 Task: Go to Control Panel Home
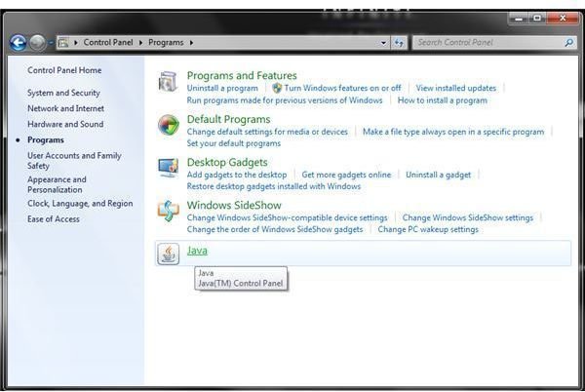click(x=64, y=70)
